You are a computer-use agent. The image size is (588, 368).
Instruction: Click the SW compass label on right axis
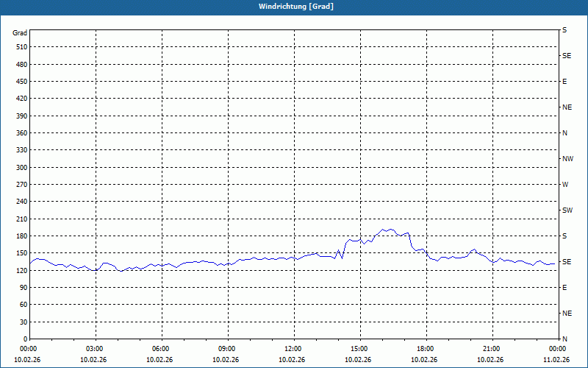567,210
